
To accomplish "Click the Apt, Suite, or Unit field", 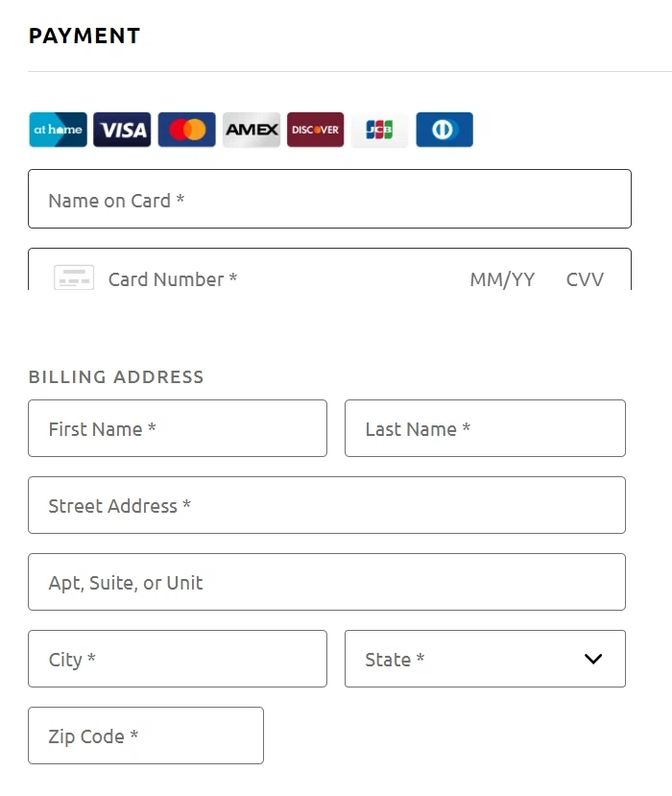I will coord(326,582).
